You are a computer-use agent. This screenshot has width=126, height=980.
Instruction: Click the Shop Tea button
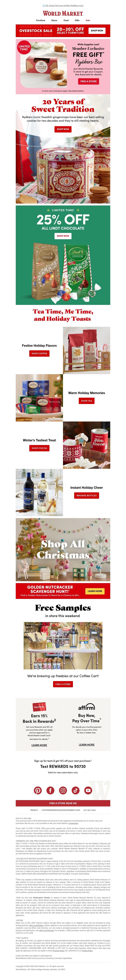(86, 401)
